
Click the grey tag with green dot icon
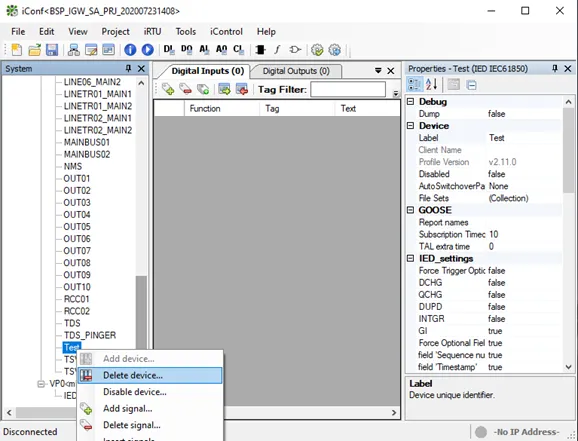(203, 89)
